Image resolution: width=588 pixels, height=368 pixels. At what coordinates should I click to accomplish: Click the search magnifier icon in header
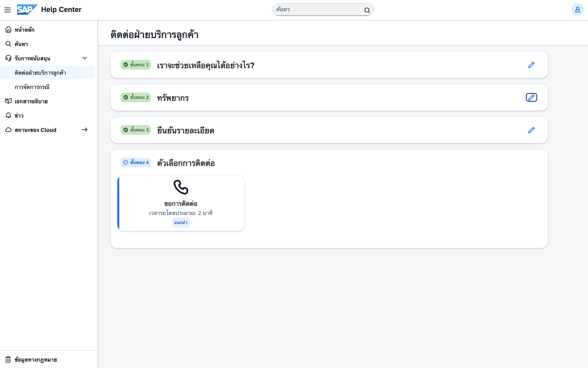tap(367, 10)
